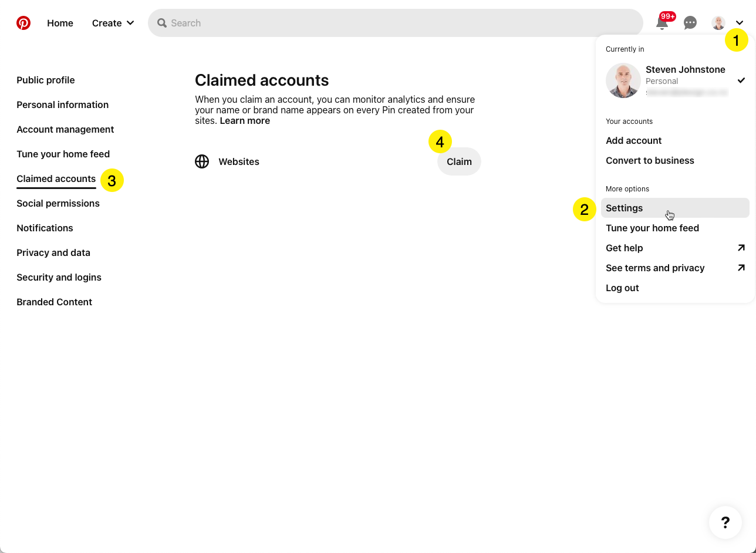Go to Privacy and data settings
The height and width of the screenshot is (553, 756).
click(x=53, y=252)
